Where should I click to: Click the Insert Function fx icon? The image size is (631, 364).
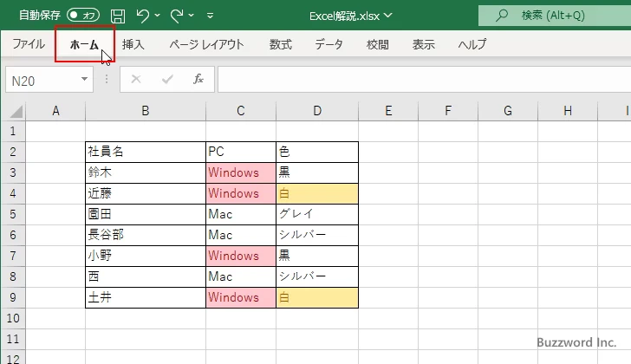pyautogui.click(x=198, y=79)
